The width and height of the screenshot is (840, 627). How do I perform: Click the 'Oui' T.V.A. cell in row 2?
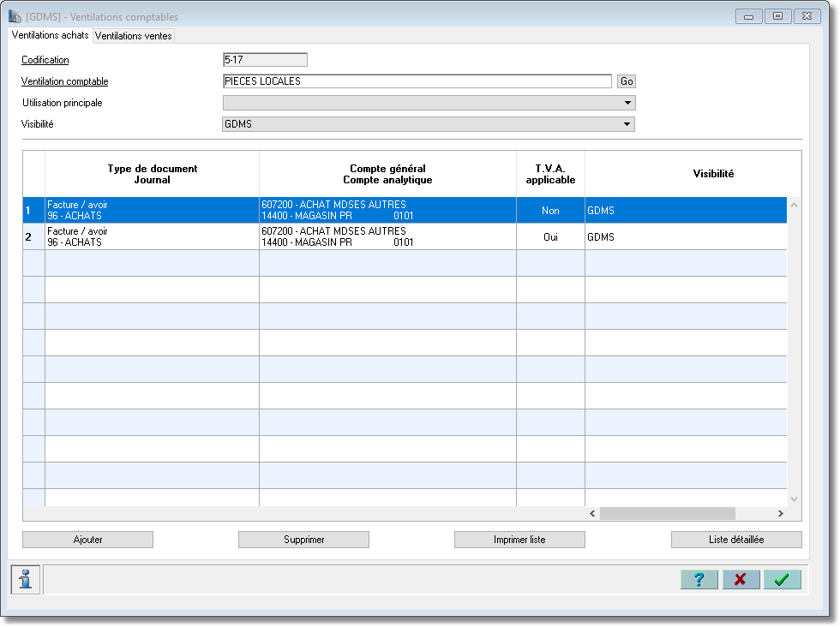550,236
